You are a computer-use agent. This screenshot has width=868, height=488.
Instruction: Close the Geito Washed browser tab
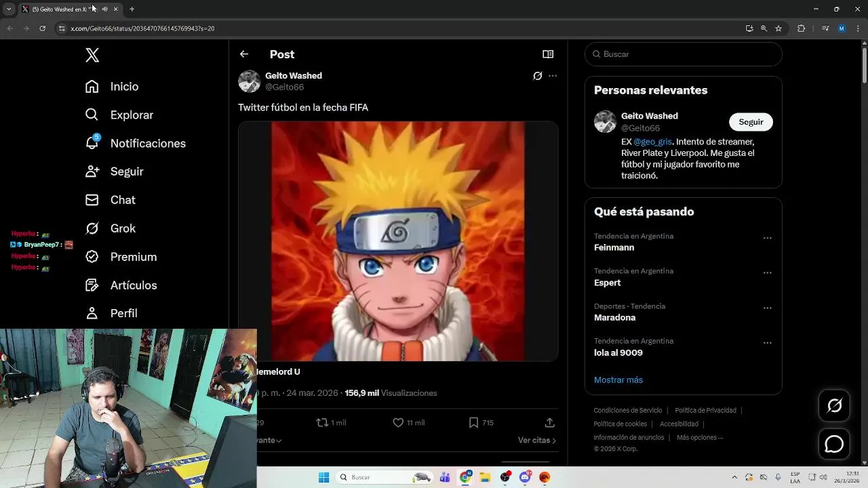point(115,9)
